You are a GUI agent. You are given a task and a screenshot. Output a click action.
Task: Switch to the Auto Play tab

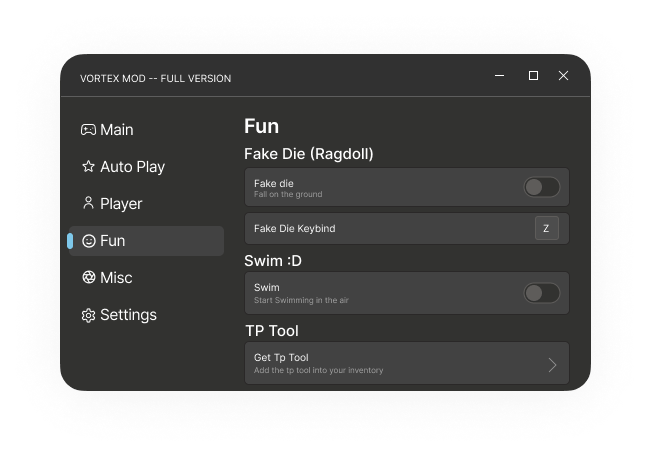(132, 167)
